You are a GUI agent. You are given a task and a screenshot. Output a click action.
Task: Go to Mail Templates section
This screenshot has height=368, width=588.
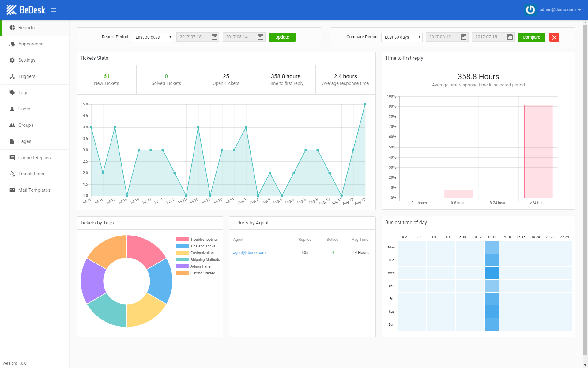click(x=34, y=190)
